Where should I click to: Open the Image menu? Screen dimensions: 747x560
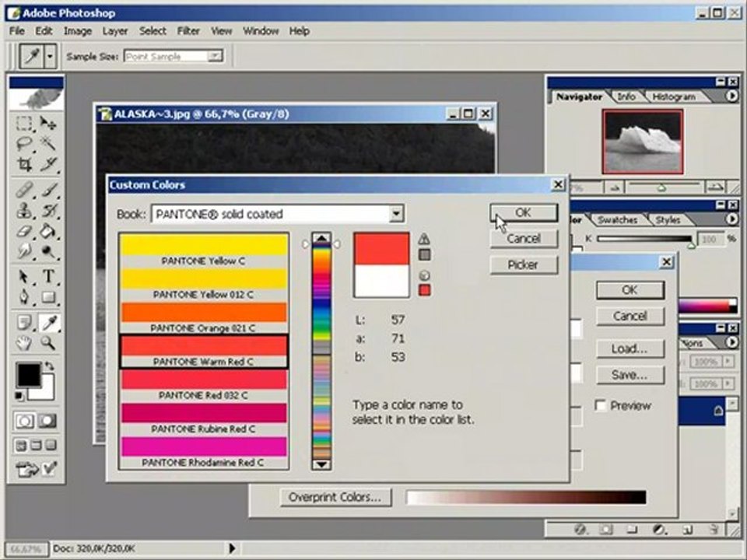(78, 31)
